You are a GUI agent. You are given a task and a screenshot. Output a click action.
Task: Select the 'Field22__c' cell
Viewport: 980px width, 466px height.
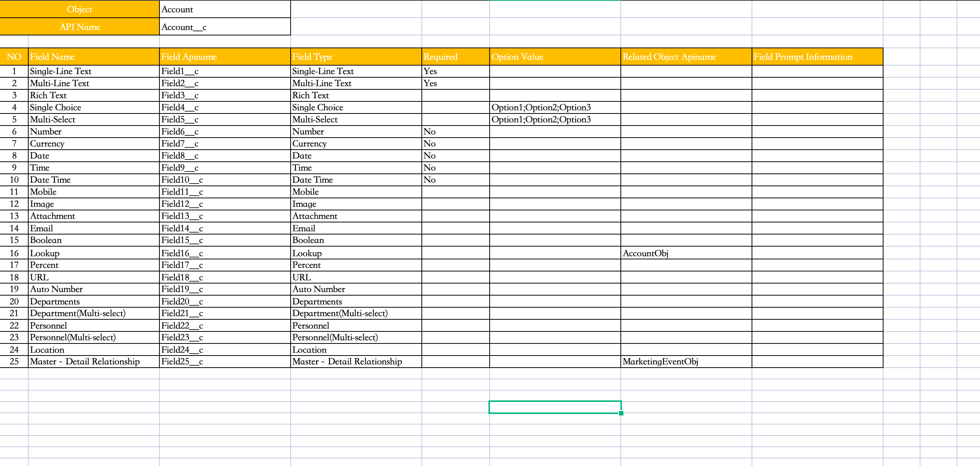pyautogui.click(x=225, y=326)
